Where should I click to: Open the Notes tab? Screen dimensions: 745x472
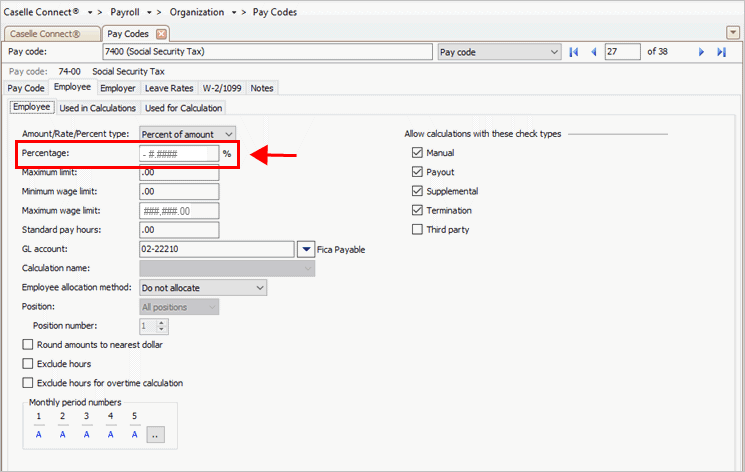click(262, 88)
